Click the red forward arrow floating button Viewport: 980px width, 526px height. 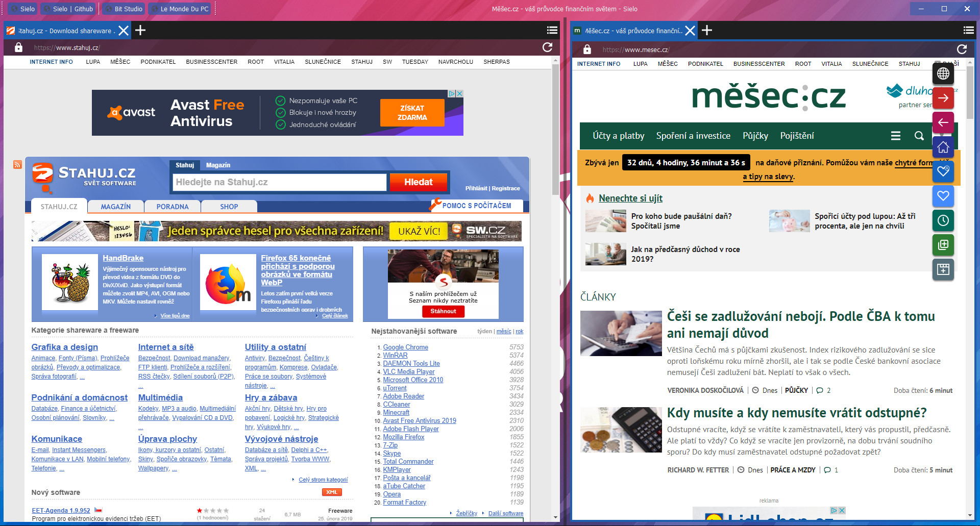[x=943, y=98]
